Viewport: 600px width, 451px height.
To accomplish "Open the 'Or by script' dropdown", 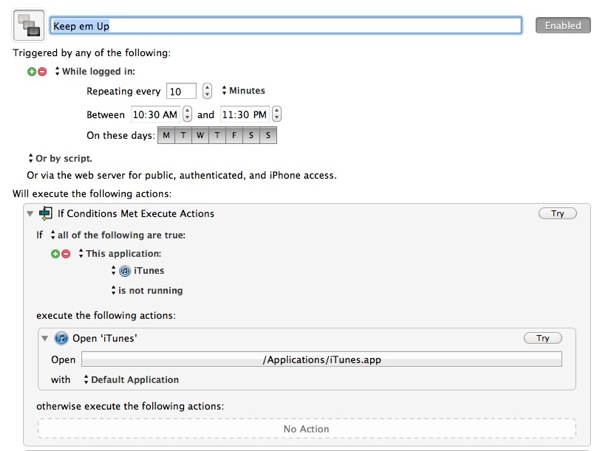I will (60, 158).
